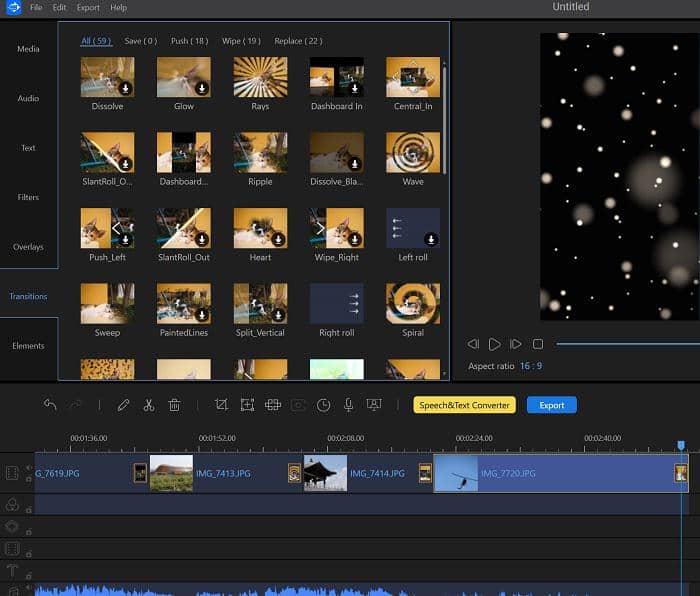Switch to the Wipe ( 19 ) tab
Viewport: 700px width, 596px height.
pyautogui.click(x=243, y=41)
